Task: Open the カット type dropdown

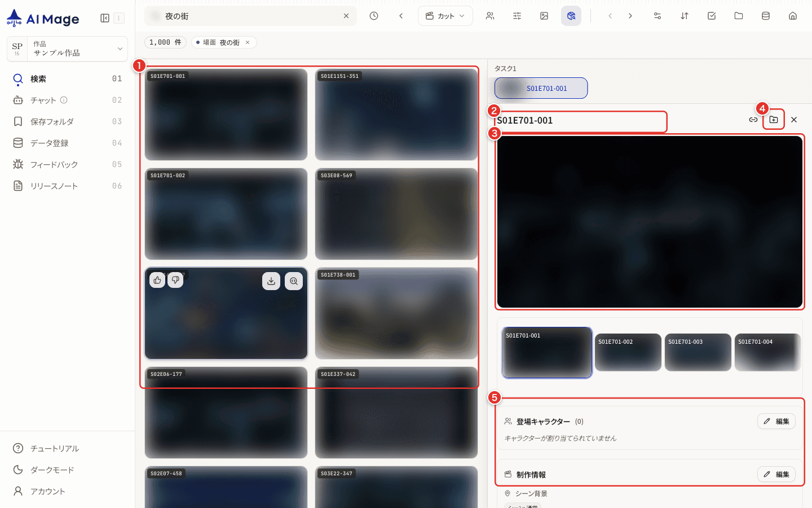Action: [445, 16]
